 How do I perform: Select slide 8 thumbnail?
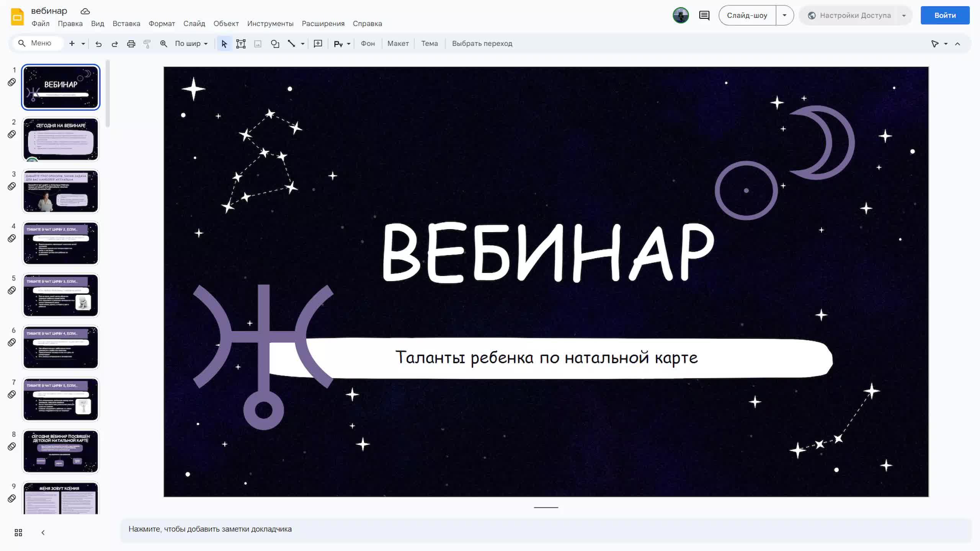pyautogui.click(x=61, y=451)
